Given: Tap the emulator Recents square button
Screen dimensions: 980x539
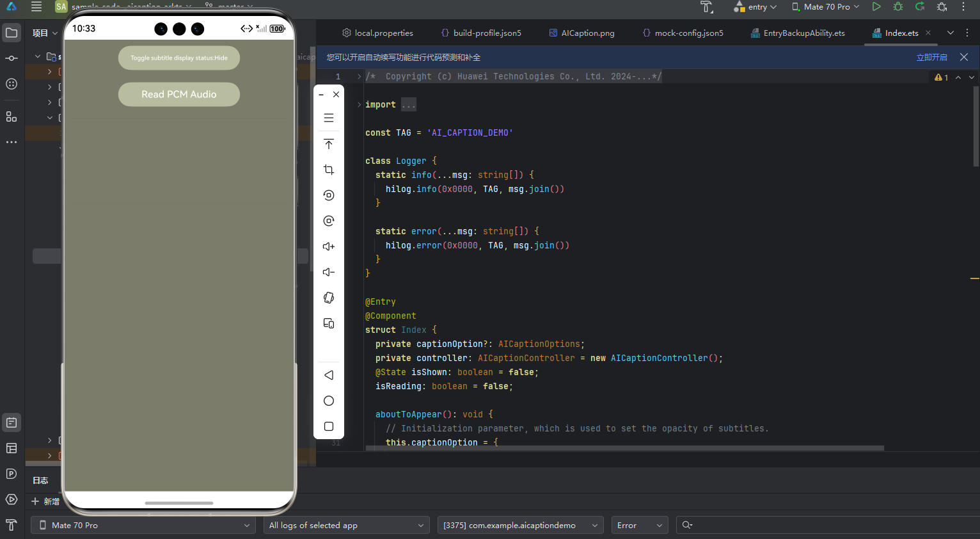Looking at the screenshot, I should pos(329,426).
